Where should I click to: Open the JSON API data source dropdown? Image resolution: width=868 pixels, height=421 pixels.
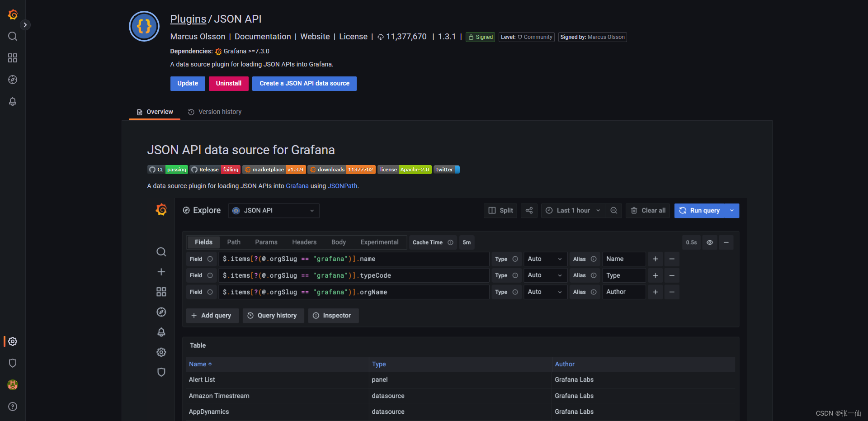click(x=273, y=210)
